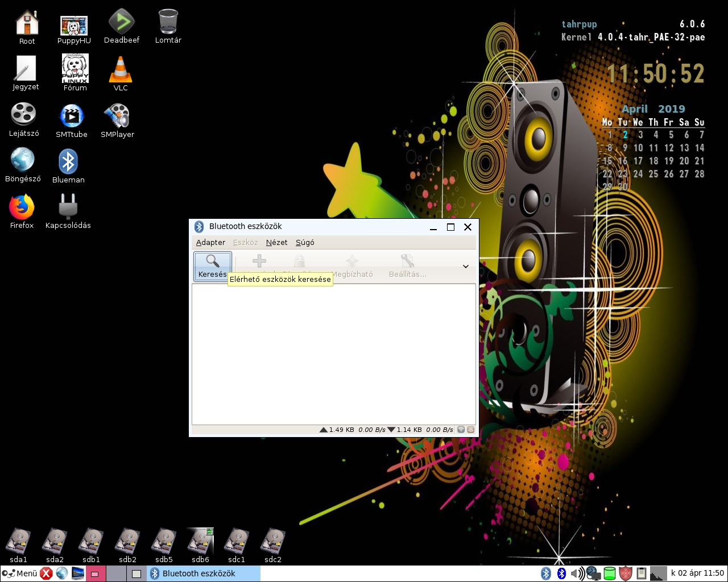This screenshot has width=728, height=582.
Task: Click the globe browser taskbar launcher
Action: pos(62,573)
